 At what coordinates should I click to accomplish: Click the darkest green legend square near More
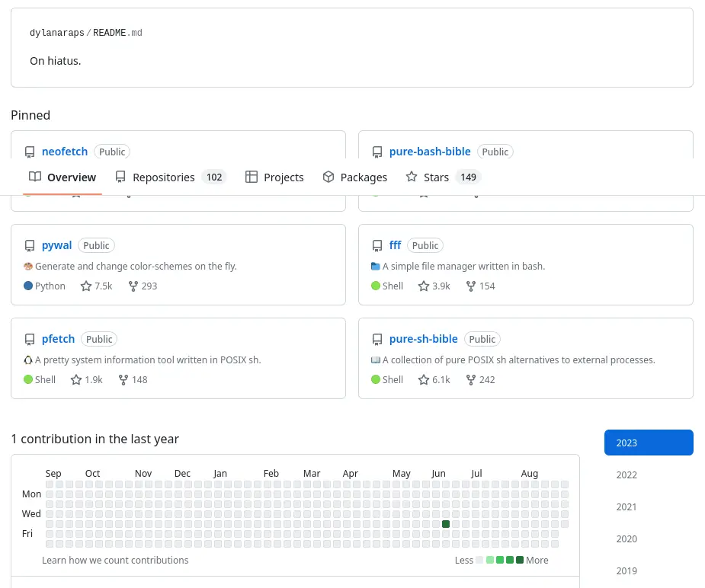[520, 560]
